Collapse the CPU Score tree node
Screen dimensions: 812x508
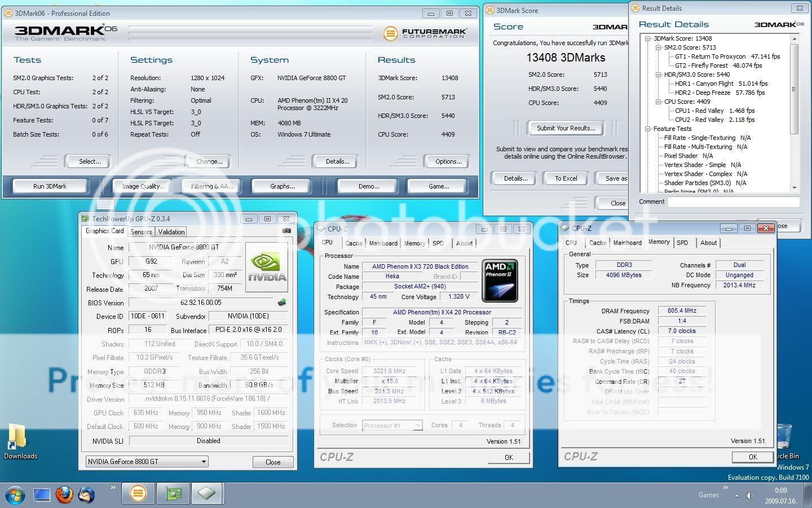tap(658, 102)
